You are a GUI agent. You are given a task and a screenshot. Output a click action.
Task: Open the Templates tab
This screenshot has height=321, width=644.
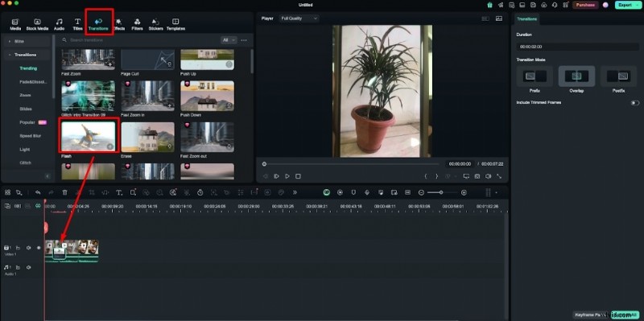click(x=175, y=24)
